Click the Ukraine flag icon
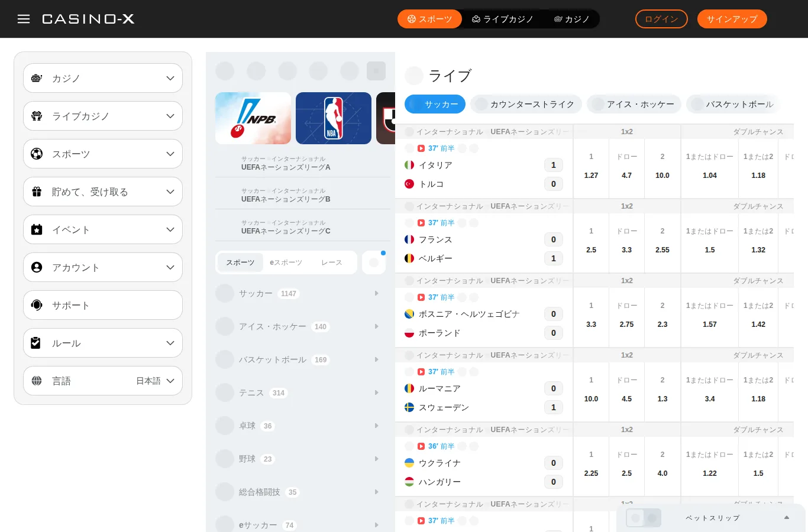 pyautogui.click(x=409, y=463)
